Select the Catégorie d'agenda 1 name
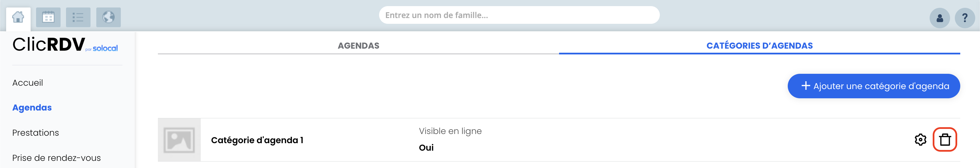This screenshot has height=168, width=980. 257,140
